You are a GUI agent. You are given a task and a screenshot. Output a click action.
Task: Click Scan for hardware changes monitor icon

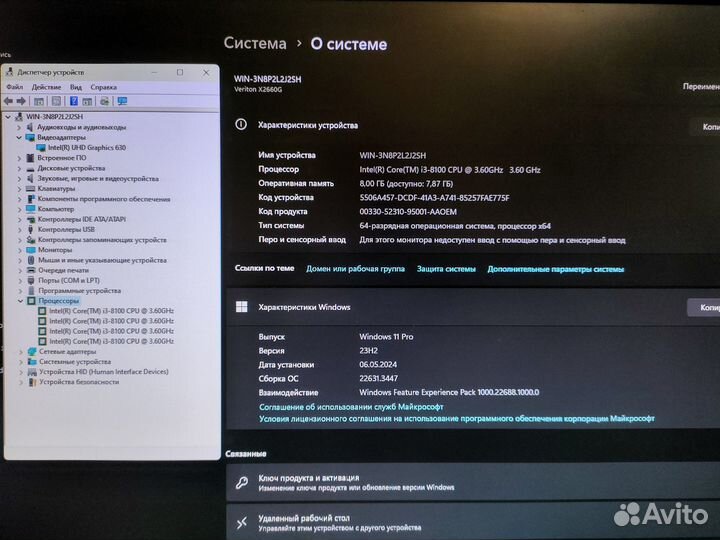[122, 101]
